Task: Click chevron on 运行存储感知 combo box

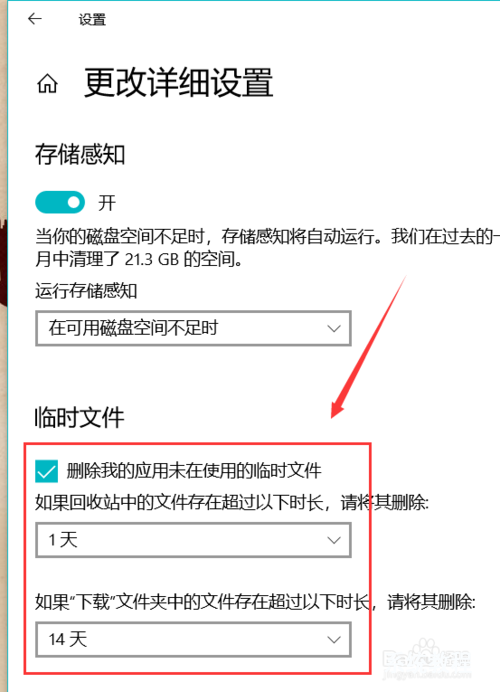Action: click(x=334, y=328)
